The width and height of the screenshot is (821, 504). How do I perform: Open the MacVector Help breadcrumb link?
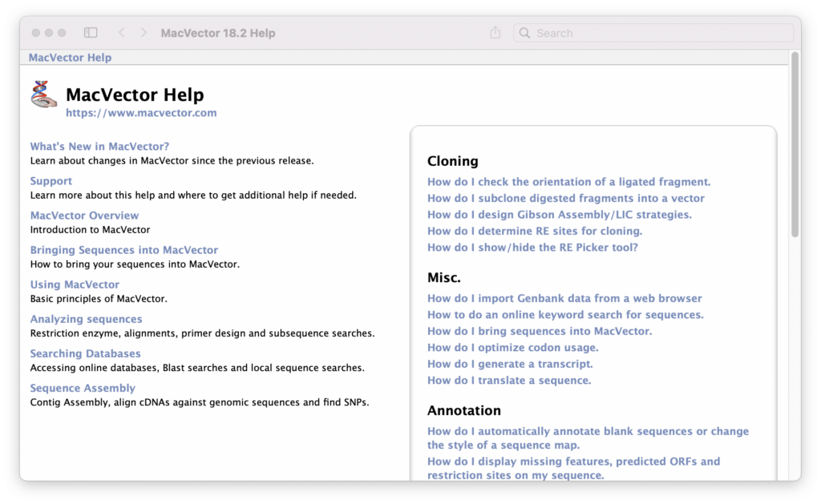[x=70, y=58]
